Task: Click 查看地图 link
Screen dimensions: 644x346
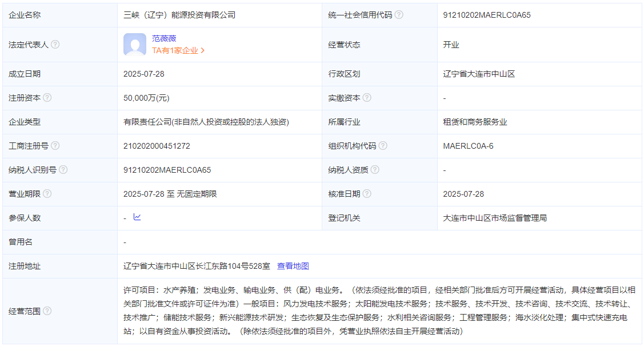Action: click(x=293, y=267)
